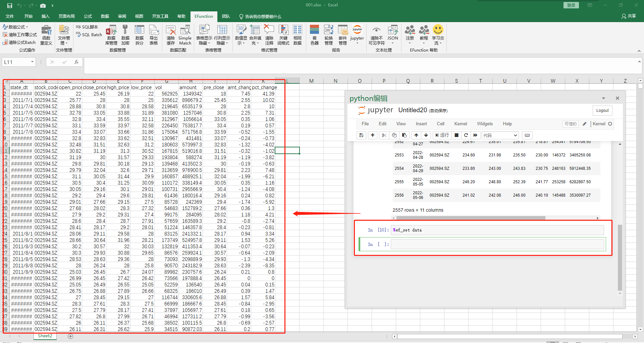Click the Excel save icon in title bar

coord(9,5)
